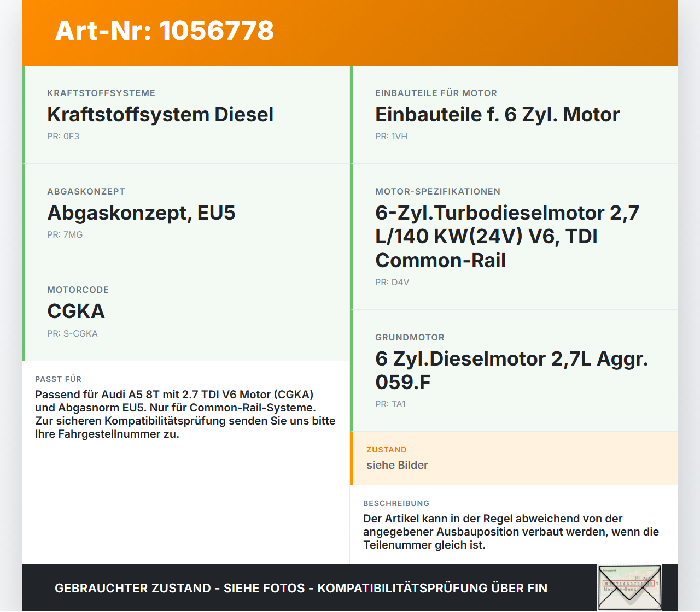The width and height of the screenshot is (700, 612).
Task: Click the MOTORCODE label
Action: [x=78, y=290]
